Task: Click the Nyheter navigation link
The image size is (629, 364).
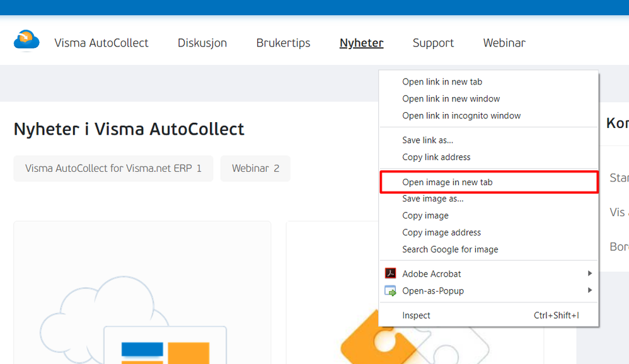Action: click(x=361, y=43)
